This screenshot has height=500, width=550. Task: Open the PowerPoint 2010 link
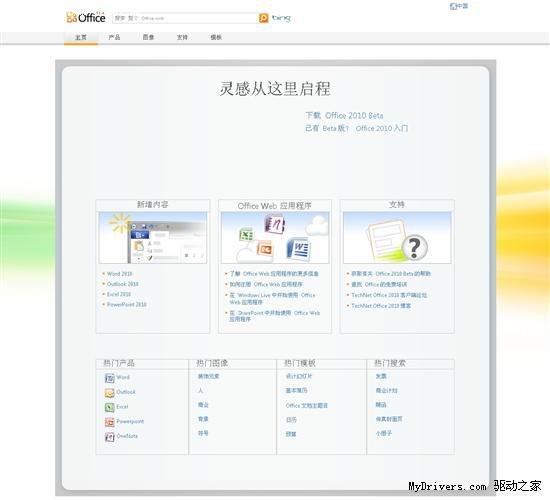pos(127,304)
